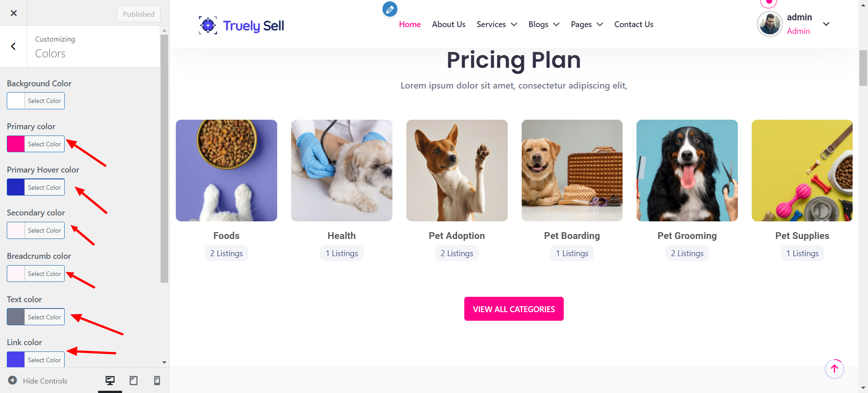Open the Home menu item
The image size is (868, 393).
tap(410, 24)
